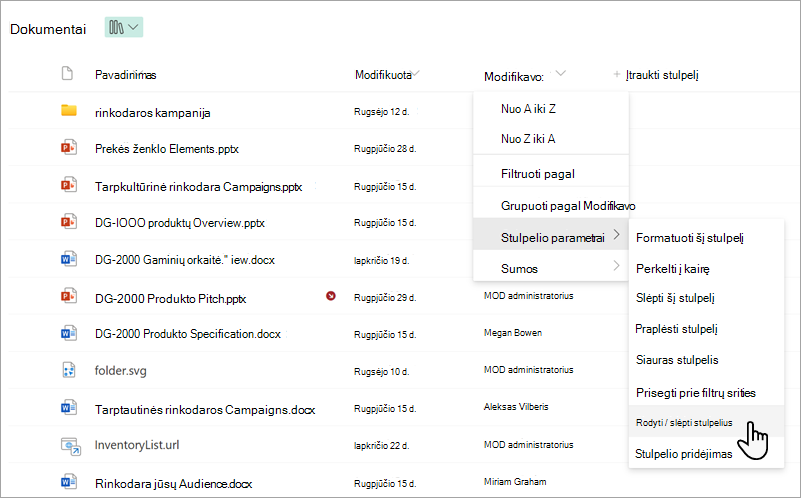This screenshot has width=801, height=498.
Task: Open InventoryList.url
Action: pos(137,445)
